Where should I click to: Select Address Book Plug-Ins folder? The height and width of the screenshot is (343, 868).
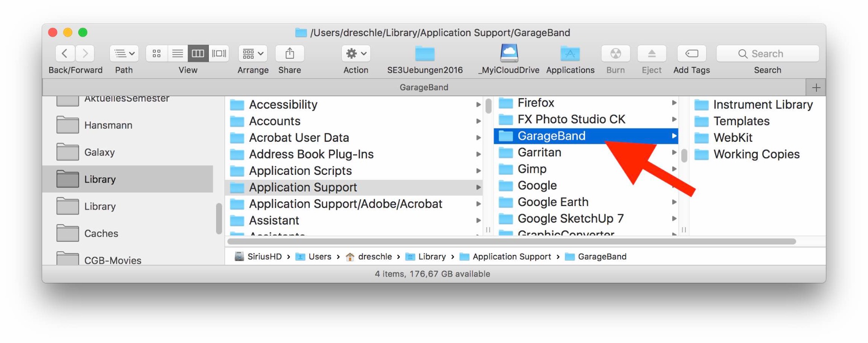[x=354, y=154]
